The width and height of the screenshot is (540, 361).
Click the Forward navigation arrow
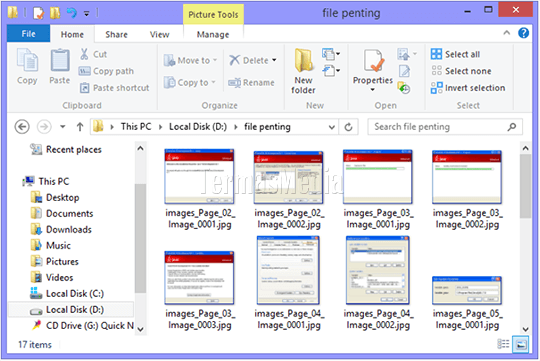pyautogui.click(x=44, y=127)
